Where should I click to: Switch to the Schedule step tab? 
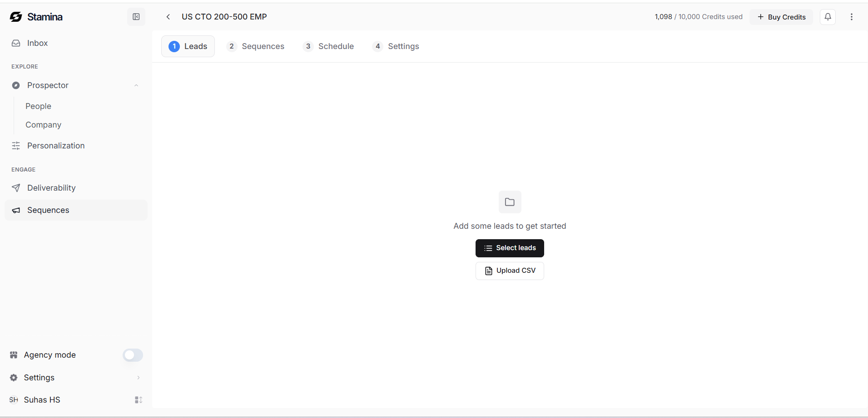pos(328,46)
